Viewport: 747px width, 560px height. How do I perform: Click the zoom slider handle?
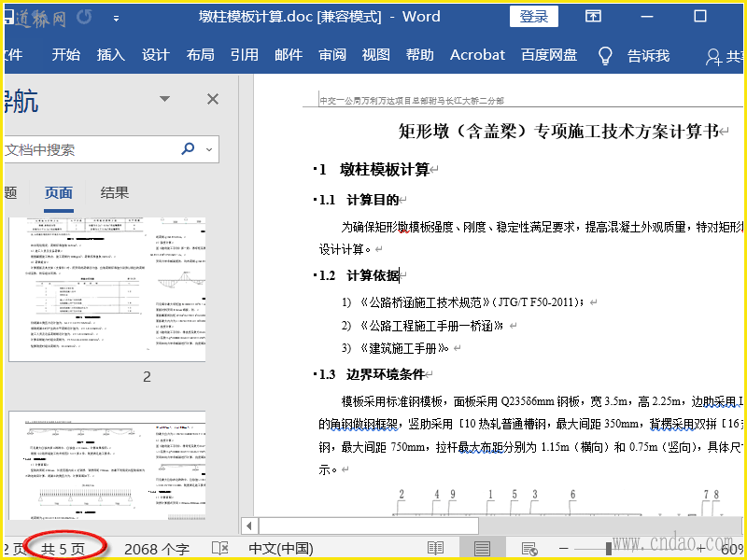coord(609,548)
